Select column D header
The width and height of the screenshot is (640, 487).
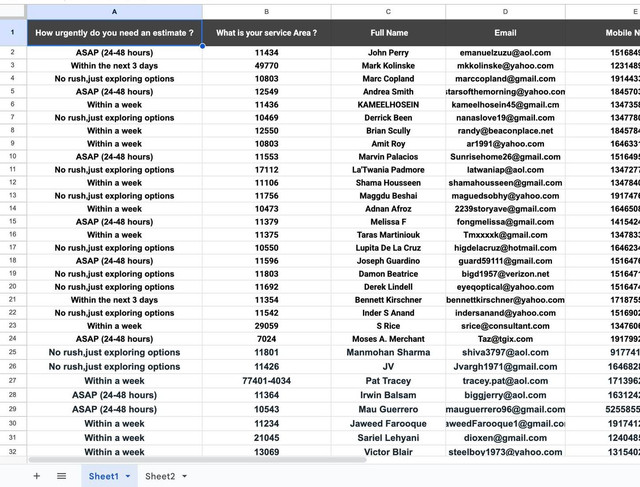(x=505, y=11)
